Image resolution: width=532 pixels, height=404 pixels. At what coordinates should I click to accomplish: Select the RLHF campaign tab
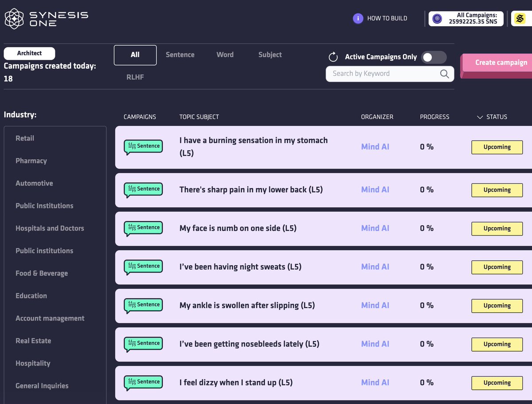[x=135, y=77]
